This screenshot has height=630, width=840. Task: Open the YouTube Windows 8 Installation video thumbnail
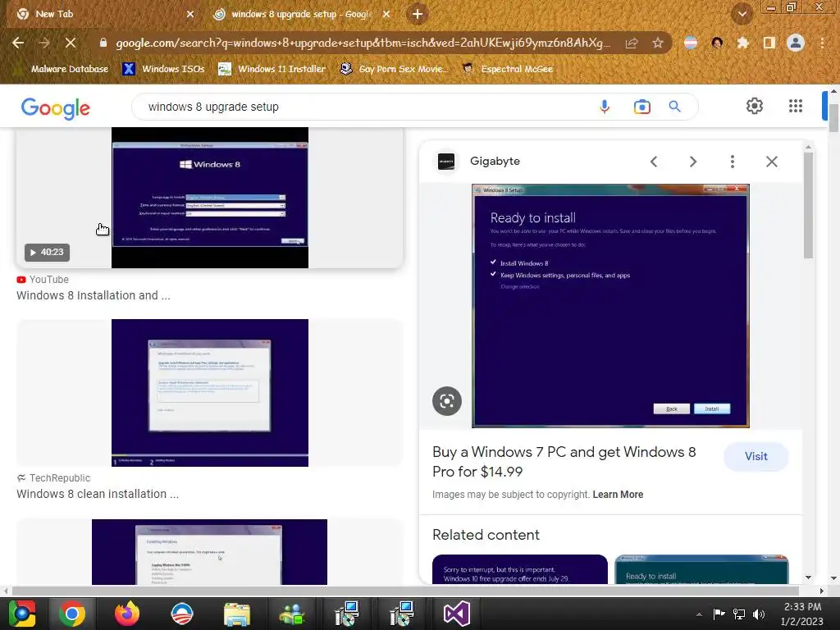[210, 198]
